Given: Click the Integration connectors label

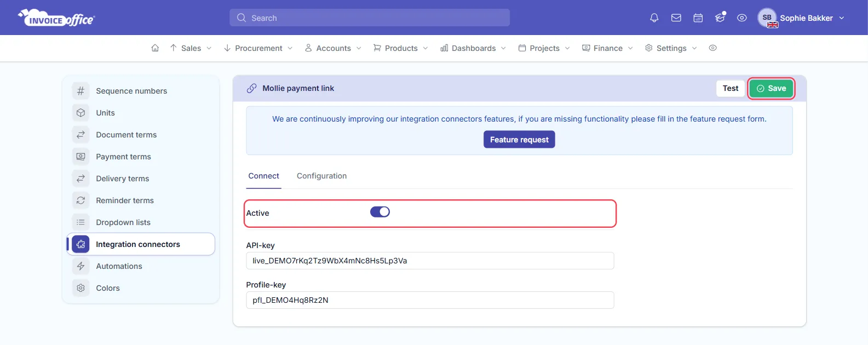Looking at the screenshot, I should tap(138, 244).
